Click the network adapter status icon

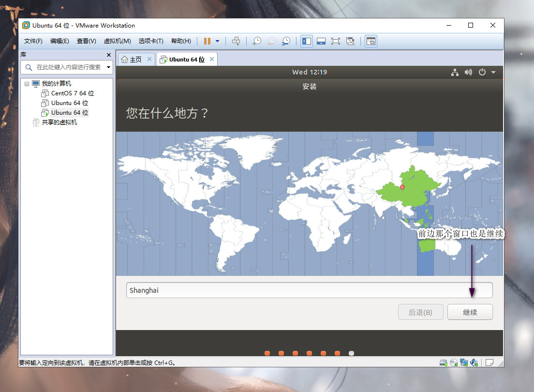point(464,362)
